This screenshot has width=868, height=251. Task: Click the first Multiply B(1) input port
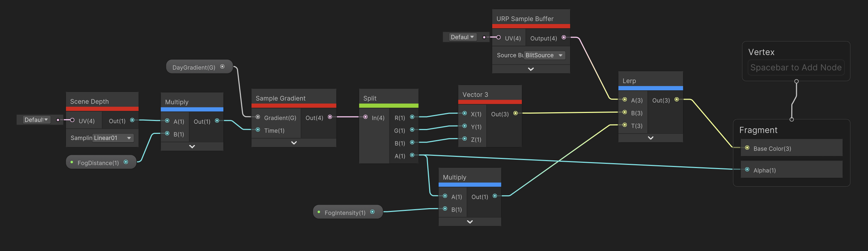167,134
